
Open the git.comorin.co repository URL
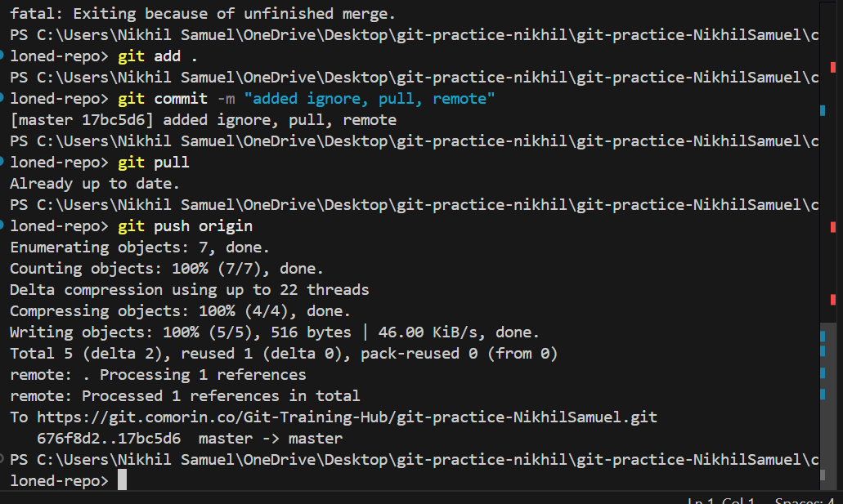tap(347, 417)
